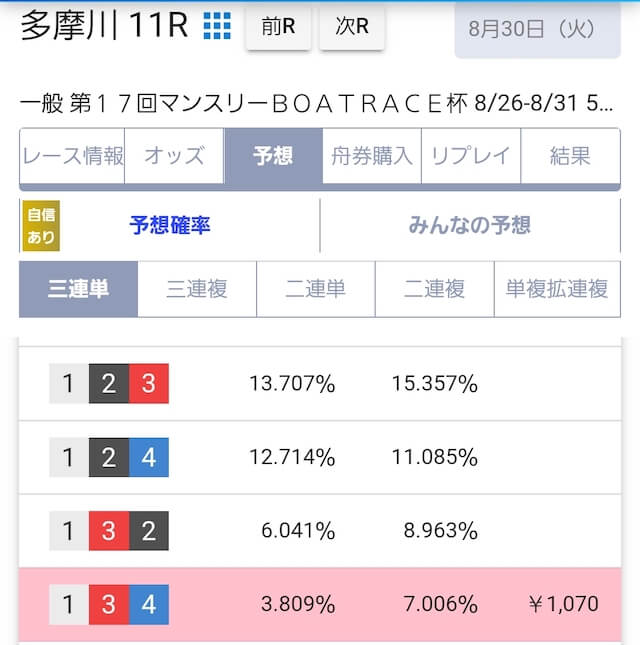Select the 1-2-3 combination row
640x645 pixels.
point(320,383)
